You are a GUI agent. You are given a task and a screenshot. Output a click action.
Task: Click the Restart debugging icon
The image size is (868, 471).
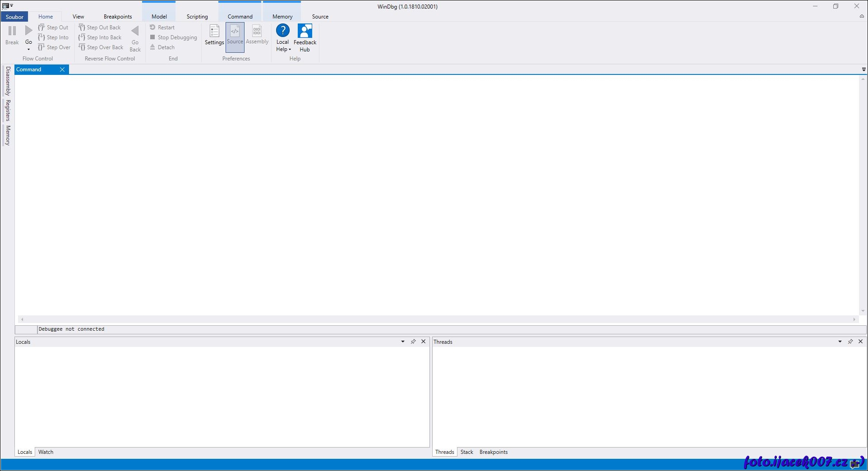point(153,28)
